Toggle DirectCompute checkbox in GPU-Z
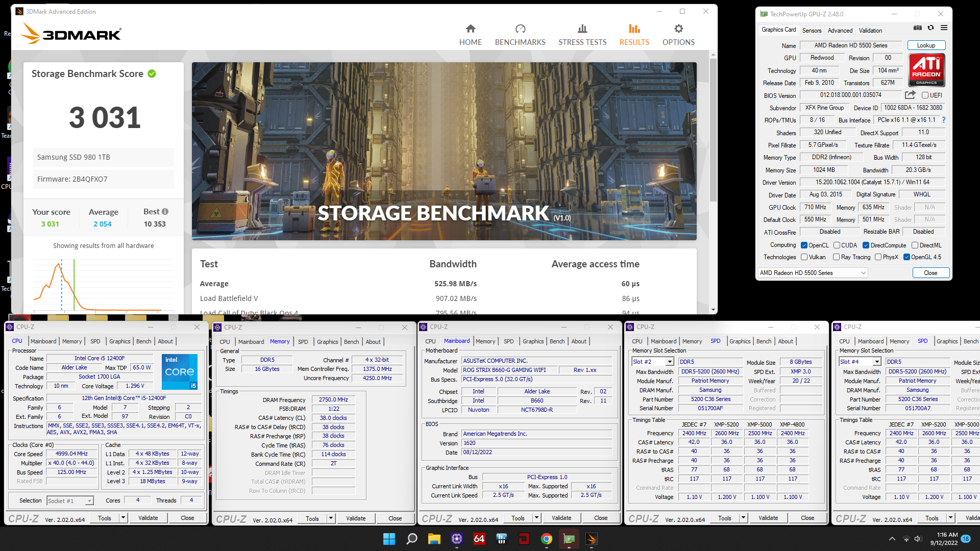 point(866,245)
